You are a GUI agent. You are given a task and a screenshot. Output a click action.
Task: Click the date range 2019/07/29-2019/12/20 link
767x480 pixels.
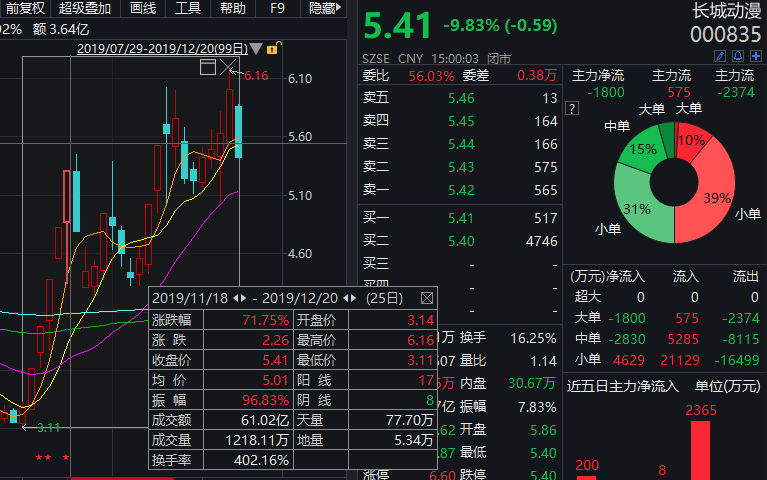162,48
